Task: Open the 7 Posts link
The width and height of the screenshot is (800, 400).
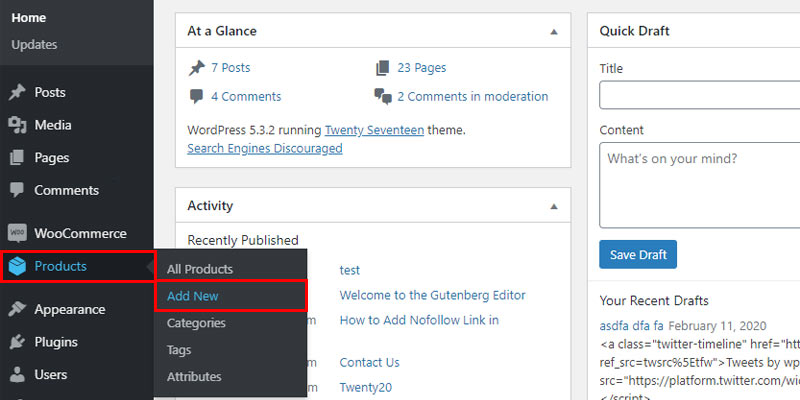Action: pos(231,68)
